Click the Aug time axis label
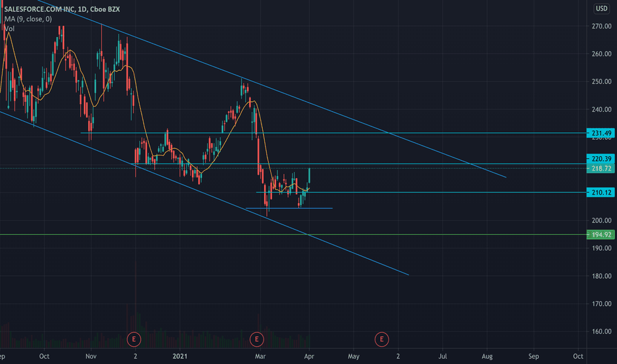The image size is (617, 364). point(487,356)
